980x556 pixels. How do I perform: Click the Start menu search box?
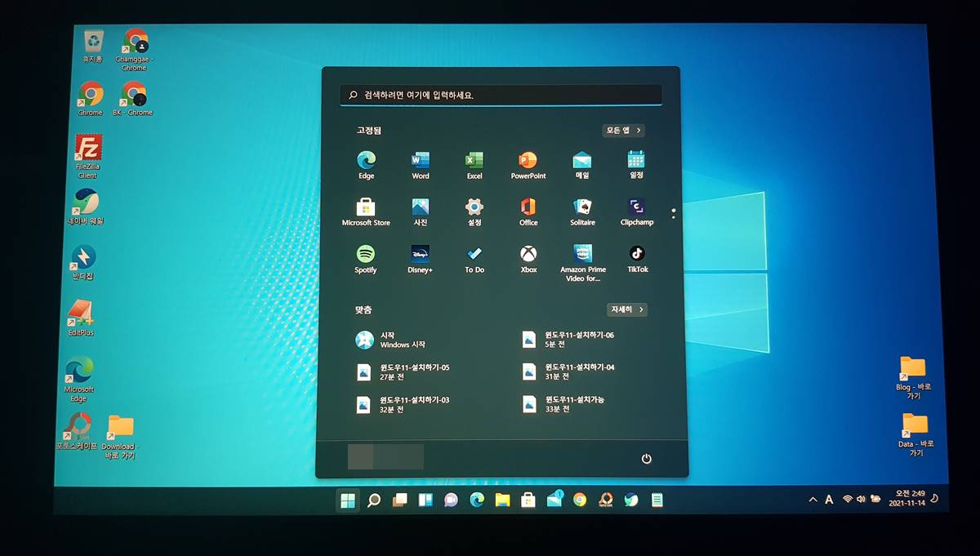point(501,95)
